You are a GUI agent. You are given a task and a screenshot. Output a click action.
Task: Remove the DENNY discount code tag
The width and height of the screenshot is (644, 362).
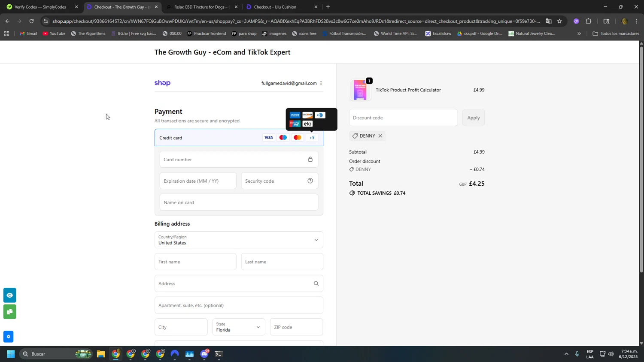(x=380, y=136)
